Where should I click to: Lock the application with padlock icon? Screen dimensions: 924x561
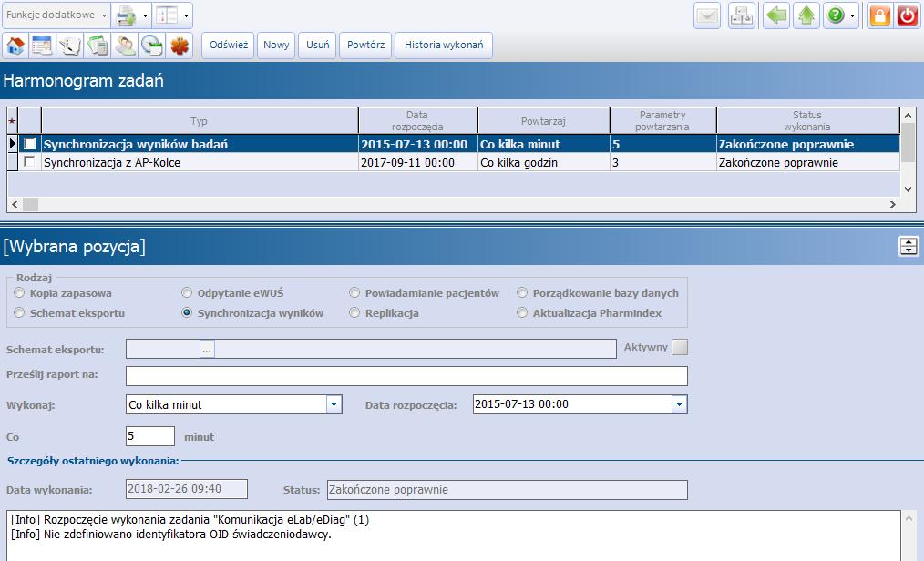click(879, 15)
